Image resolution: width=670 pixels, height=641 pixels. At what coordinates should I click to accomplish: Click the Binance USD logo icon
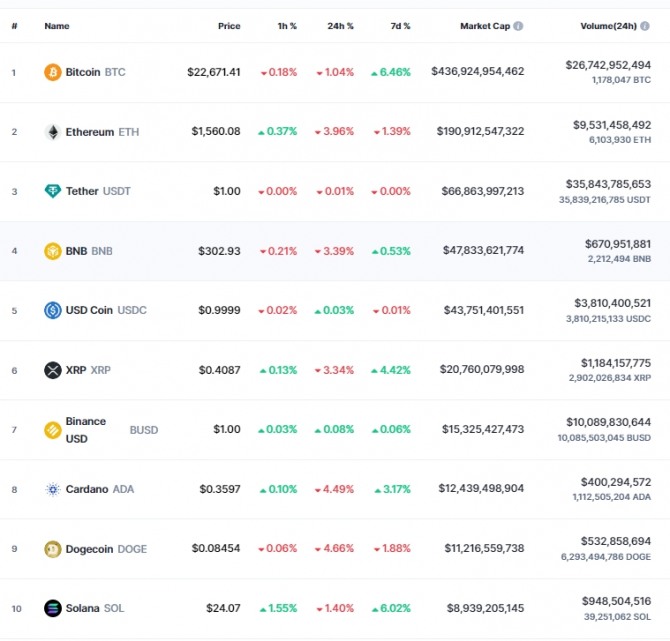tap(53, 430)
